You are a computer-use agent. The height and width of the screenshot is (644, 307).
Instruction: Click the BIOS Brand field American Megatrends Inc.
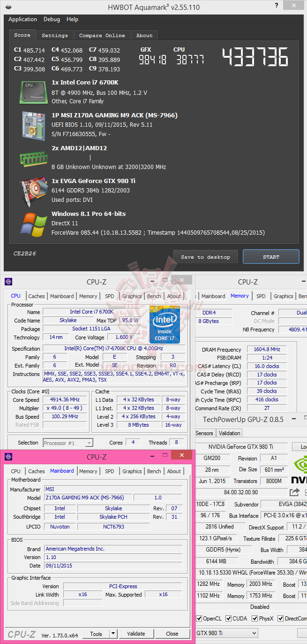tap(113, 549)
